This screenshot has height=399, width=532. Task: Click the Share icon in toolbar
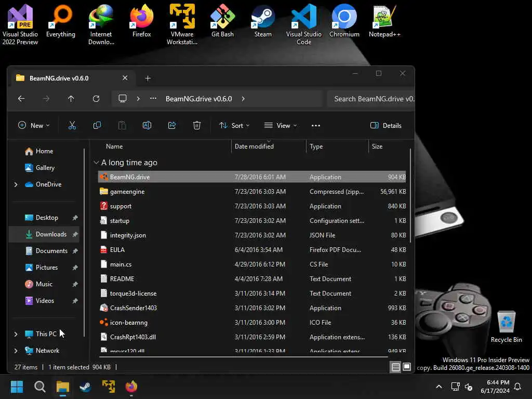coord(172,126)
